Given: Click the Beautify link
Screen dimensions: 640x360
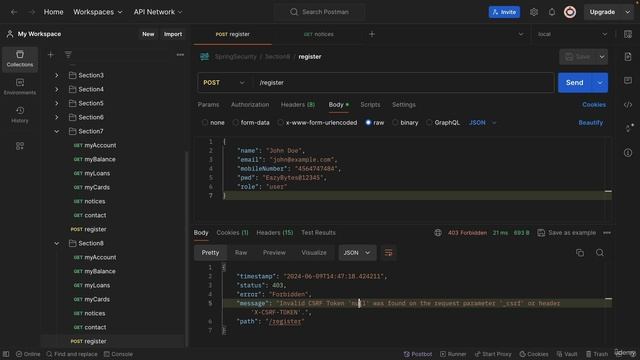Looking at the screenshot, I should (x=590, y=122).
